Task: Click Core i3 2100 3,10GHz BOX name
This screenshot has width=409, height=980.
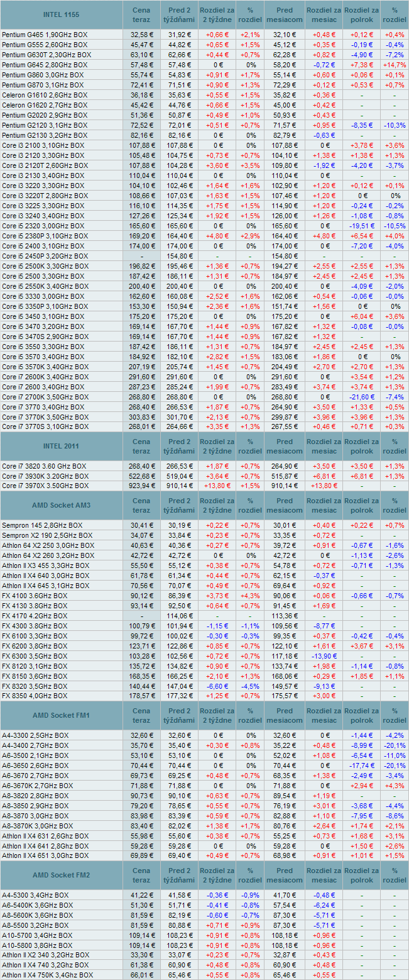Action: (x=43, y=145)
